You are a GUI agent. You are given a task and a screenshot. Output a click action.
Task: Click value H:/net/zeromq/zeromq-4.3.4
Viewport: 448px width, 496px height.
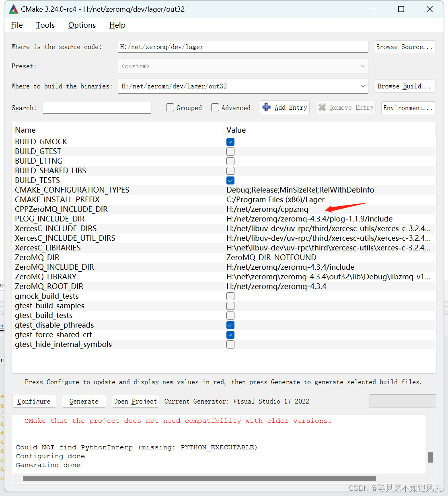point(276,286)
